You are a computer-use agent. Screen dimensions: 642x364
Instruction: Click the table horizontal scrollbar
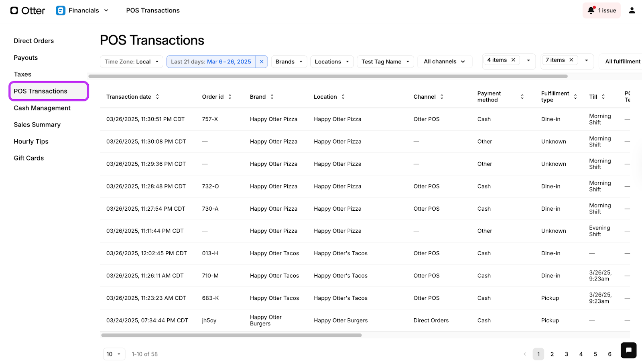(x=232, y=335)
